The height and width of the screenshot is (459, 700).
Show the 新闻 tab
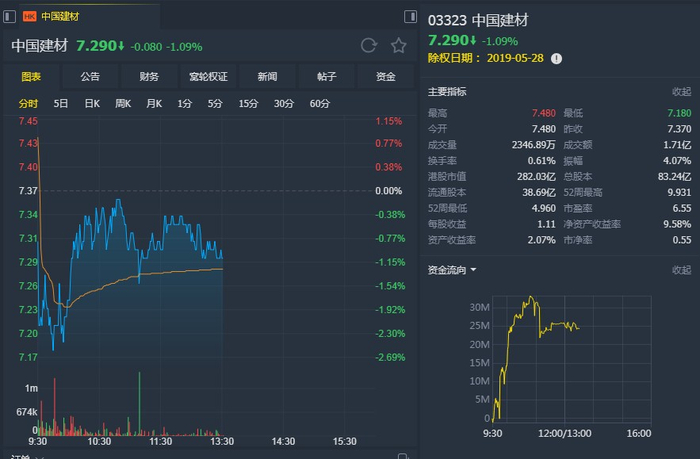coord(267,77)
